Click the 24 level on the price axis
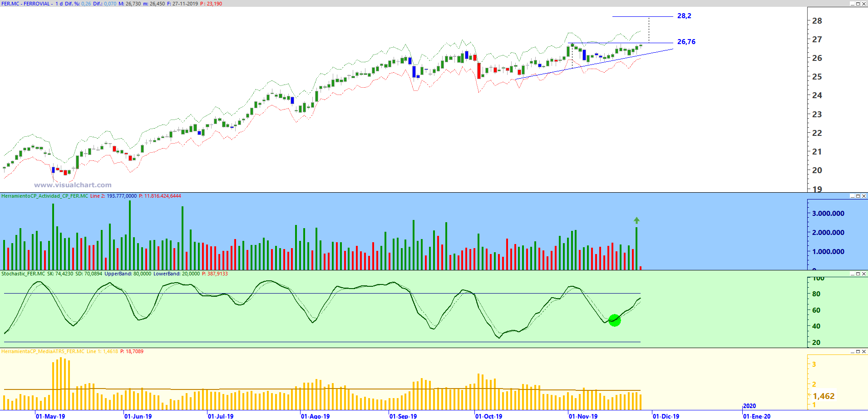This screenshot has height=419, width=868. [x=817, y=95]
